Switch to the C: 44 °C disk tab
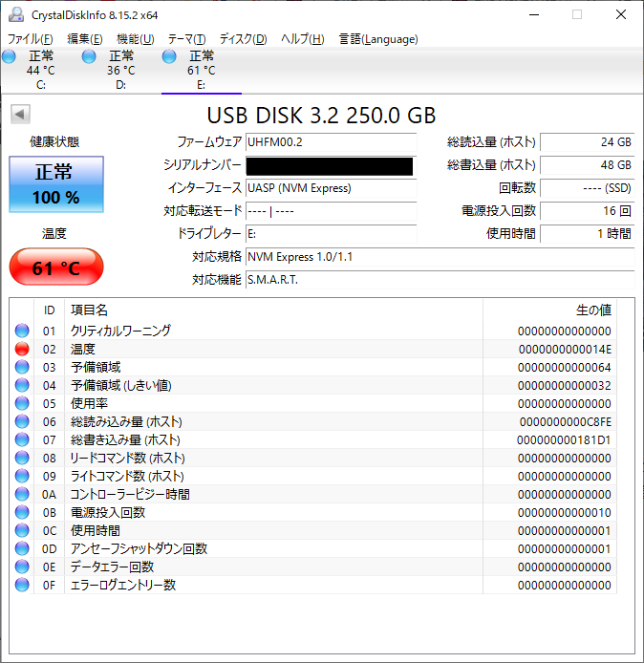644x663 pixels. 41,70
